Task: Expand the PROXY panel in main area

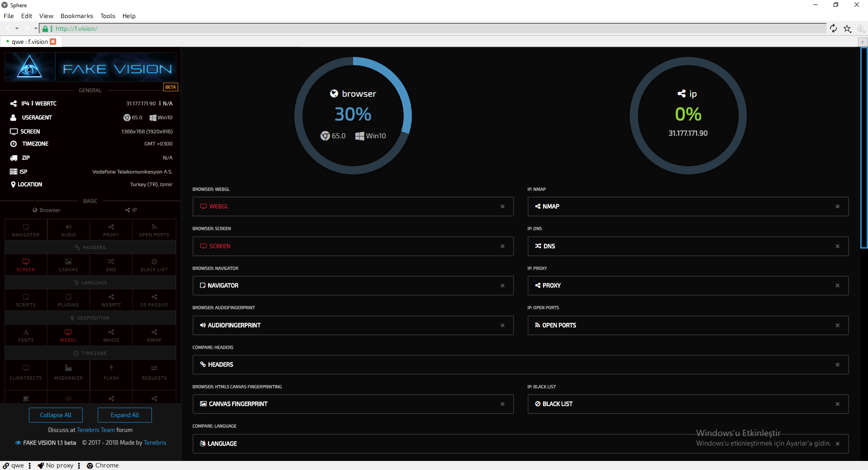Action: [688, 286]
